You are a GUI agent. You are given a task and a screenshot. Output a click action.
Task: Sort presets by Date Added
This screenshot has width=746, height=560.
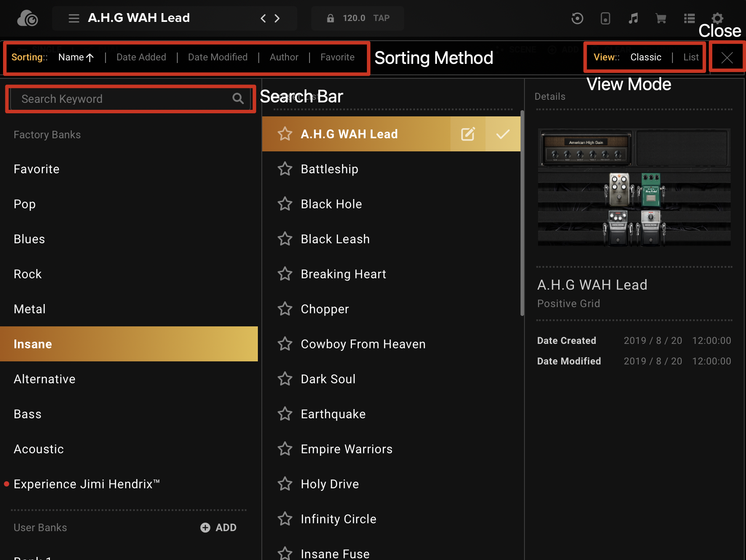(141, 57)
